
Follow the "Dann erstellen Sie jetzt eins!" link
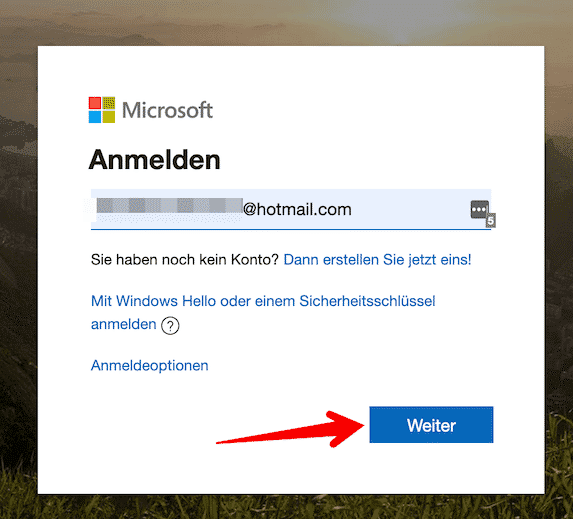[377, 260]
